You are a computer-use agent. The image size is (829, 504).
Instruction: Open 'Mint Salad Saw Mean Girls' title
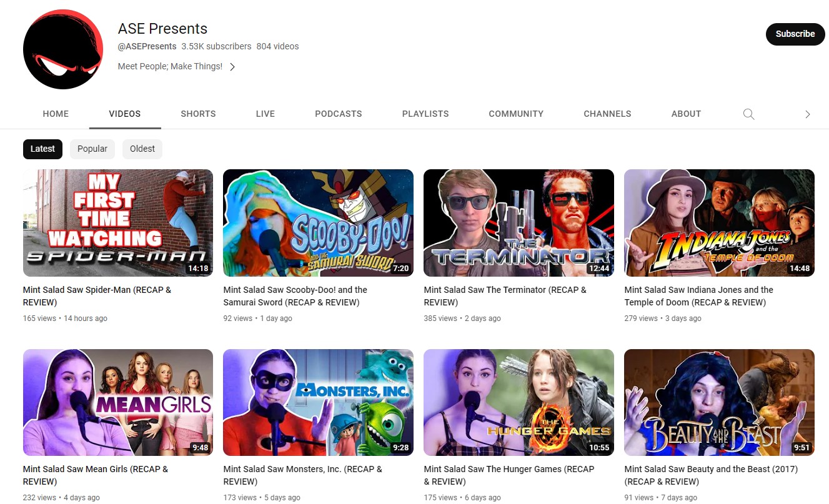96,475
